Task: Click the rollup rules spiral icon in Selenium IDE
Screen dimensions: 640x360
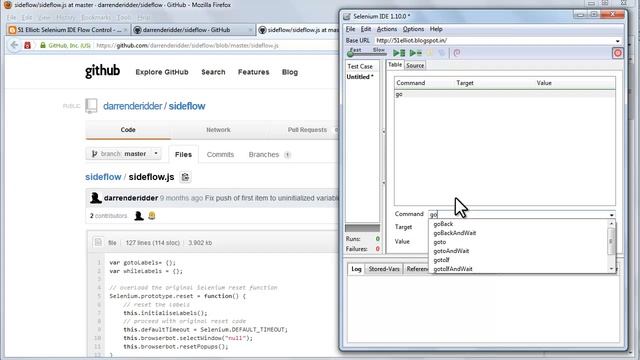Action: click(x=457, y=53)
